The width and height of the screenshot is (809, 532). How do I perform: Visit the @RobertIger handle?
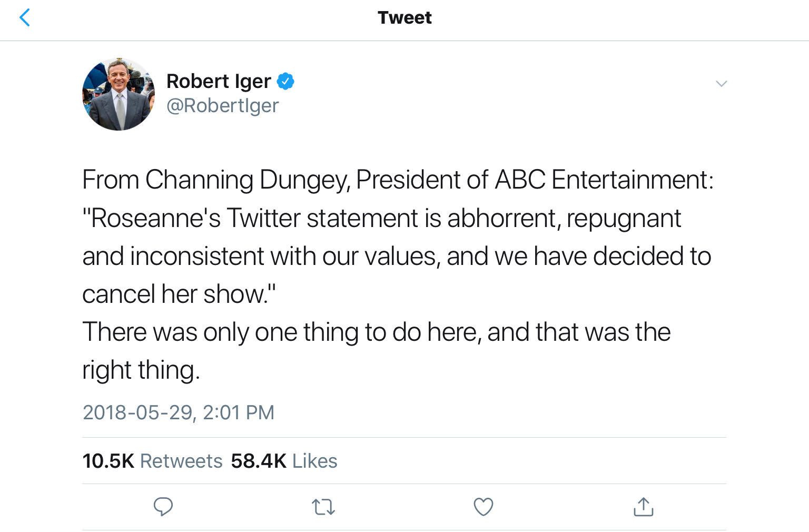222,105
